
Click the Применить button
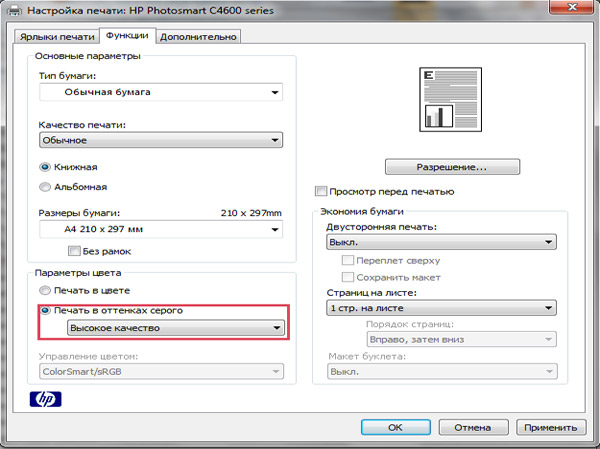[x=551, y=427]
